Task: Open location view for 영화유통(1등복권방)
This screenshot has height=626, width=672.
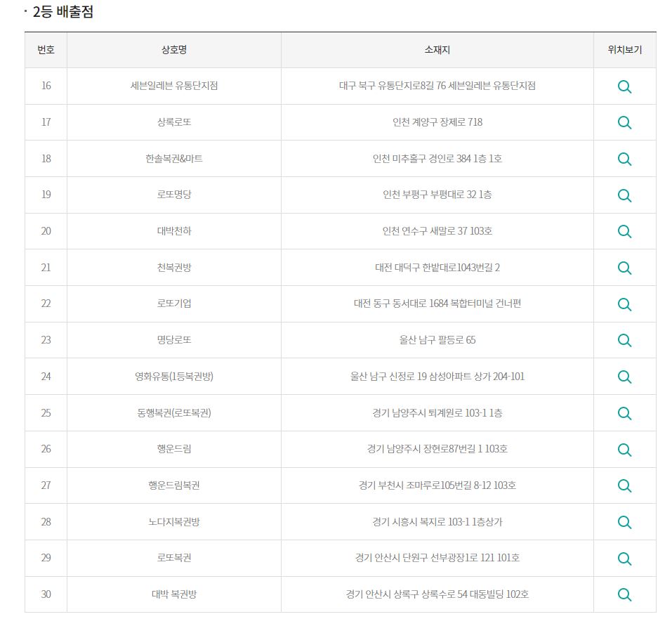Action: point(624,377)
